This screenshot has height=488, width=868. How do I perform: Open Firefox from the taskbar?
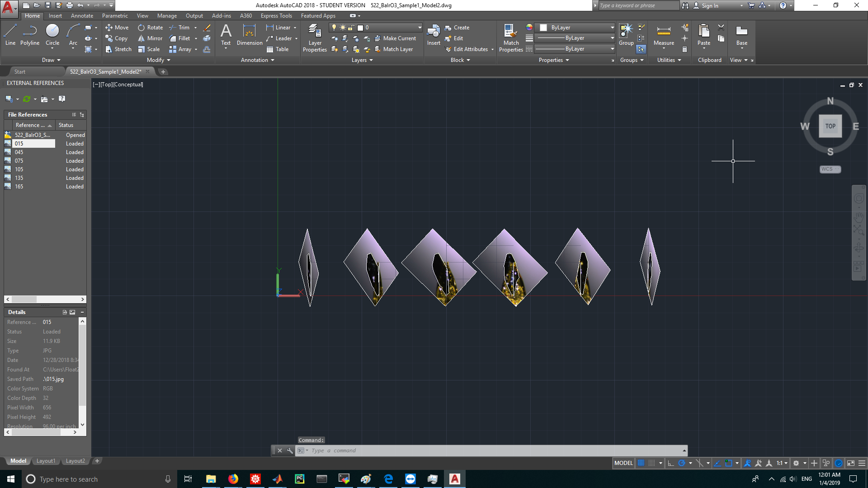(x=233, y=479)
